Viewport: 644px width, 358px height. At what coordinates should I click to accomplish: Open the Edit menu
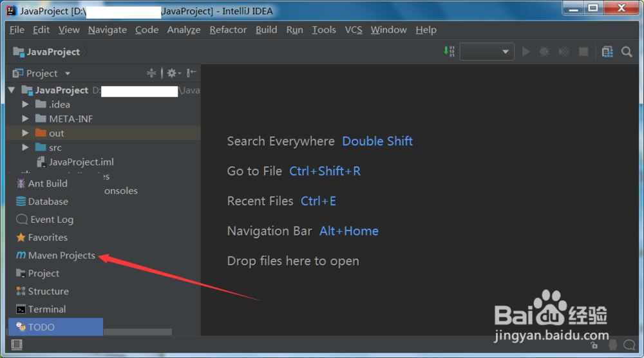[x=41, y=30]
